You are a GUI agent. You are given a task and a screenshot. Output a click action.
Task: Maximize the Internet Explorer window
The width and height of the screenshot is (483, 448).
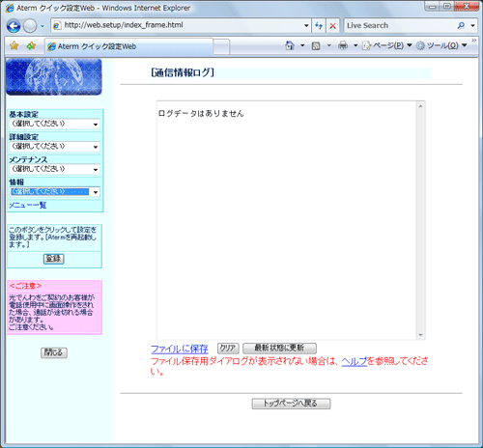[447, 7]
